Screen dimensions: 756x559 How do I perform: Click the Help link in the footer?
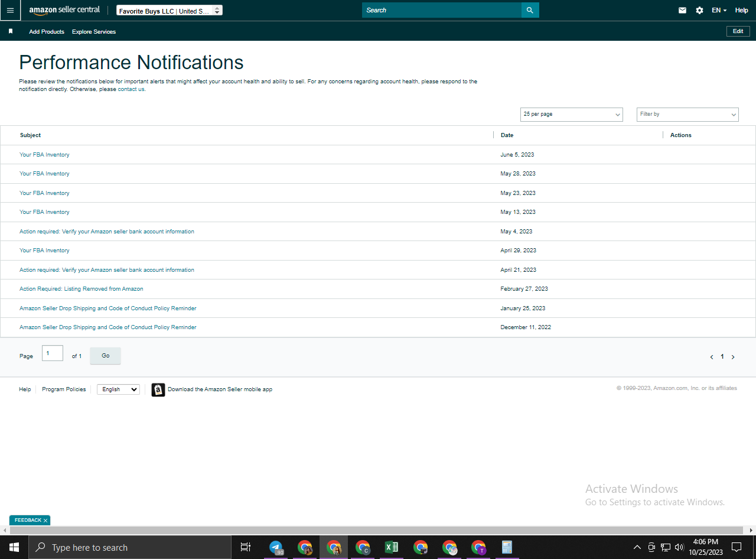coord(25,389)
